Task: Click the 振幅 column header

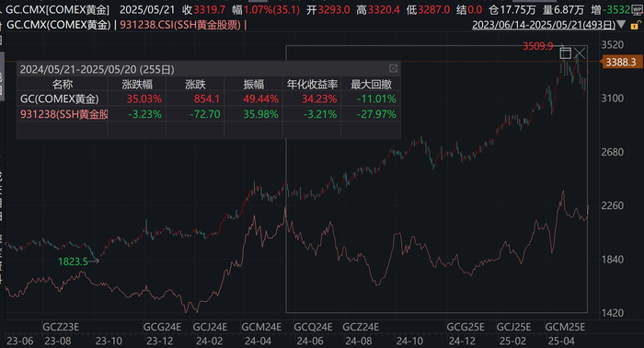Action: [x=253, y=85]
